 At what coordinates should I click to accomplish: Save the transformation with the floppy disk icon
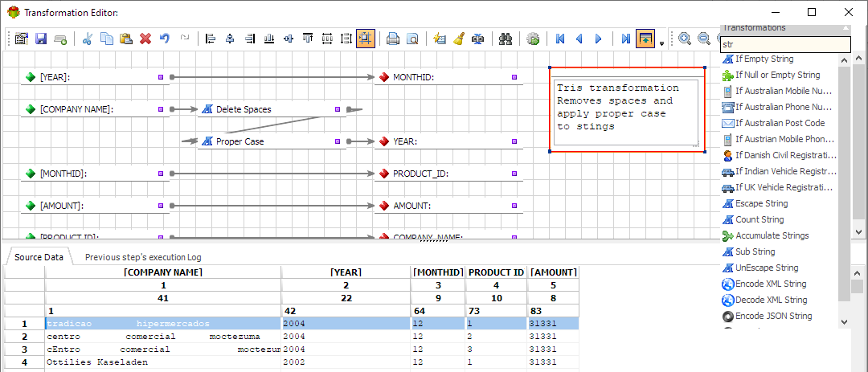[41, 39]
